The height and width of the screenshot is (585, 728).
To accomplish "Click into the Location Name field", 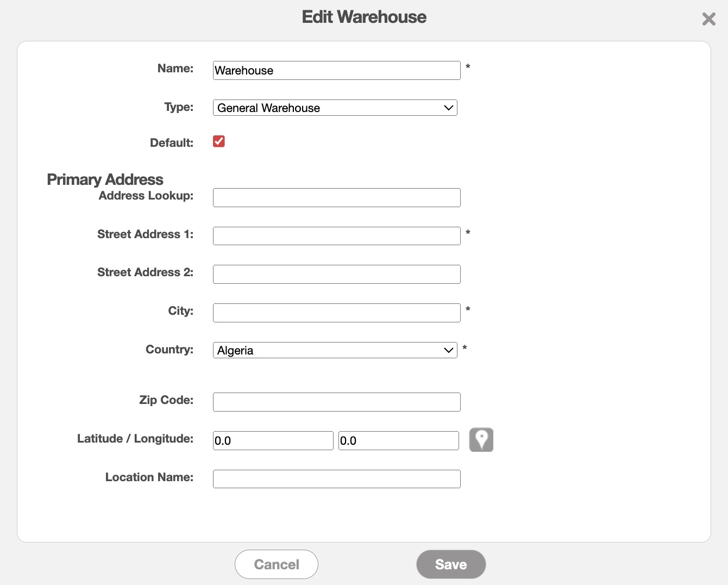I will click(336, 479).
